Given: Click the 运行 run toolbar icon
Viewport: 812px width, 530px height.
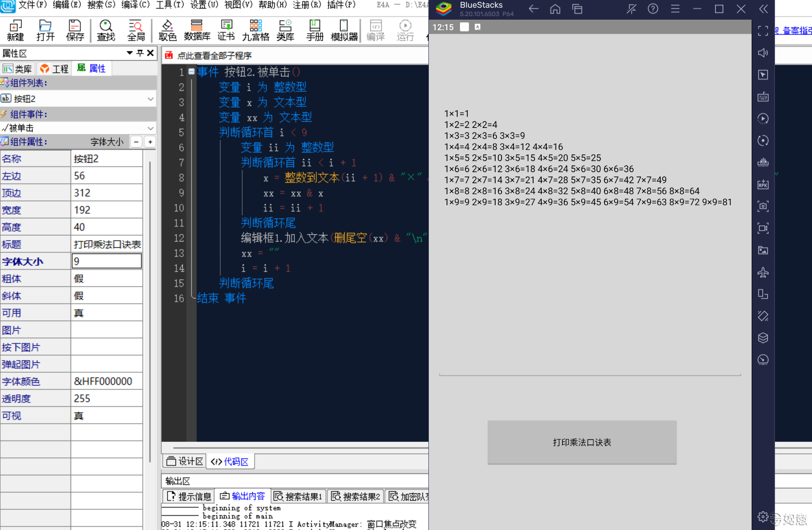Looking at the screenshot, I should pos(405,30).
